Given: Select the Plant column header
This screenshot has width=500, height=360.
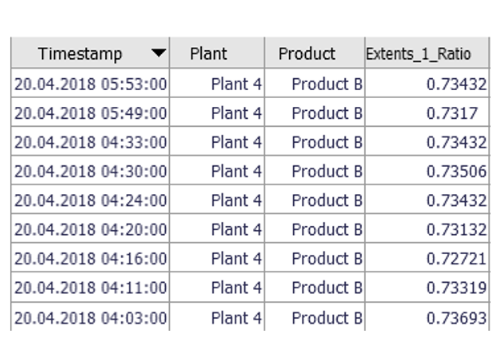Looking at the screenshot, I should pyautogui.click(x=217, y=53).
